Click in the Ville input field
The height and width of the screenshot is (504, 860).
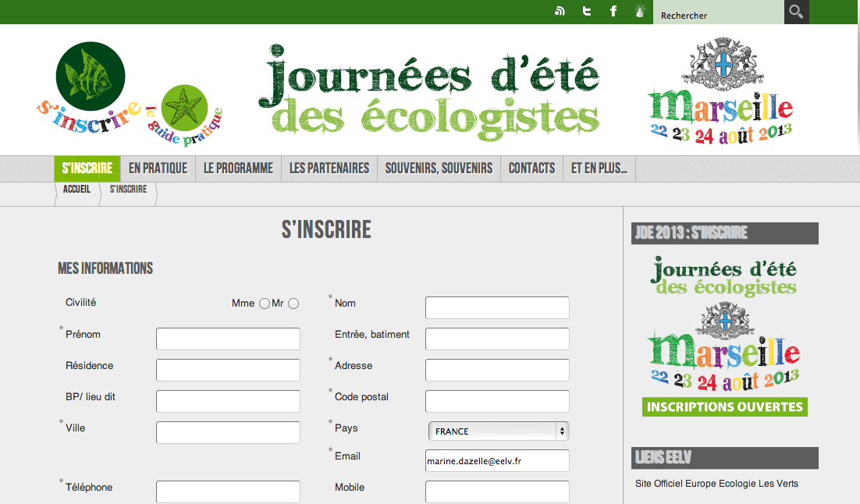[228, 433]
